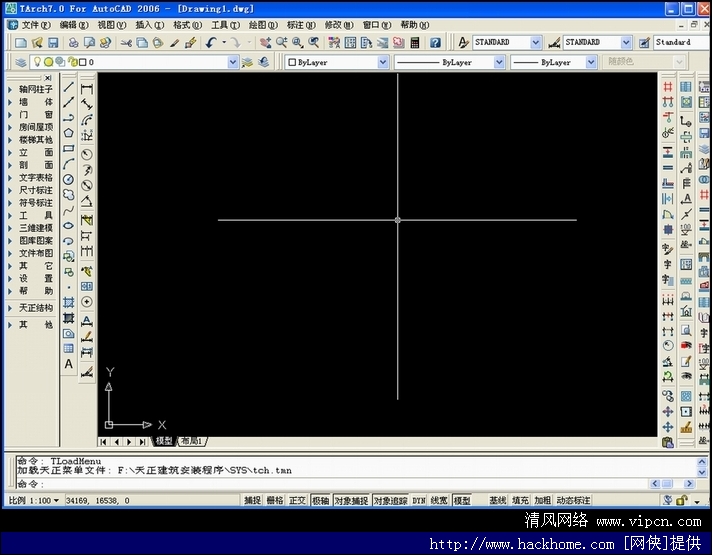The height and width of the screenshot is (555, 712).
Task: Close the TArch side menu panel
Action: [48, 78]
